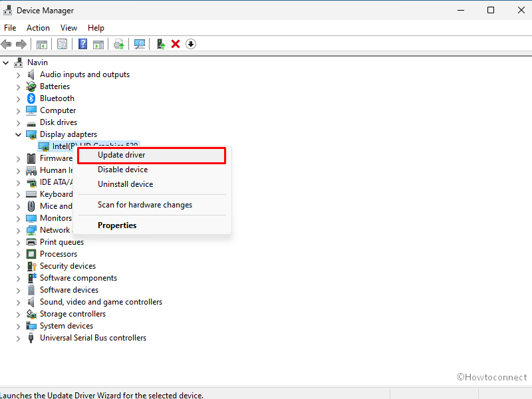
Task: Select the Keyboards tree row label
Action: [x=57, y=194]
